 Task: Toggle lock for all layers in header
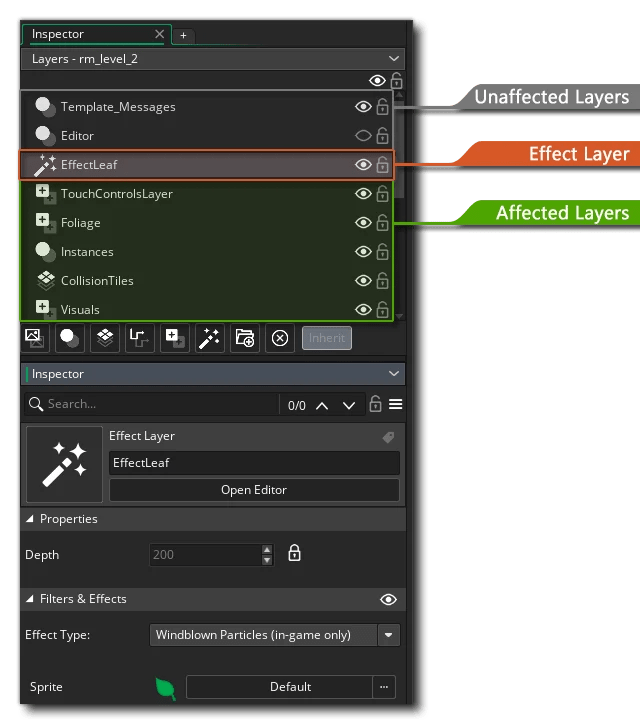coord(396,80)
